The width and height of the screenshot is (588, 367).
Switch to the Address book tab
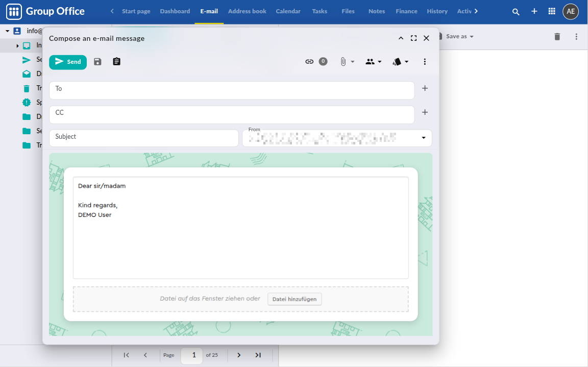click(247, 11)
